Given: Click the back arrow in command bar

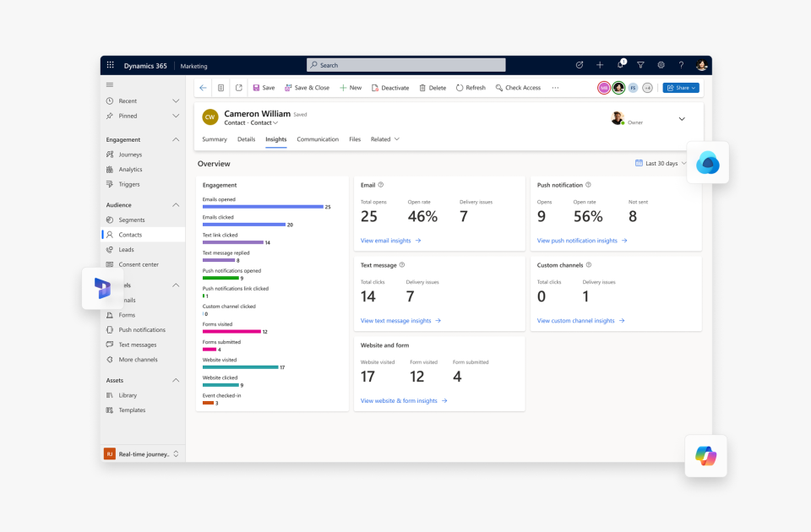Looking at the screenshot, I should tap(203, 88).
